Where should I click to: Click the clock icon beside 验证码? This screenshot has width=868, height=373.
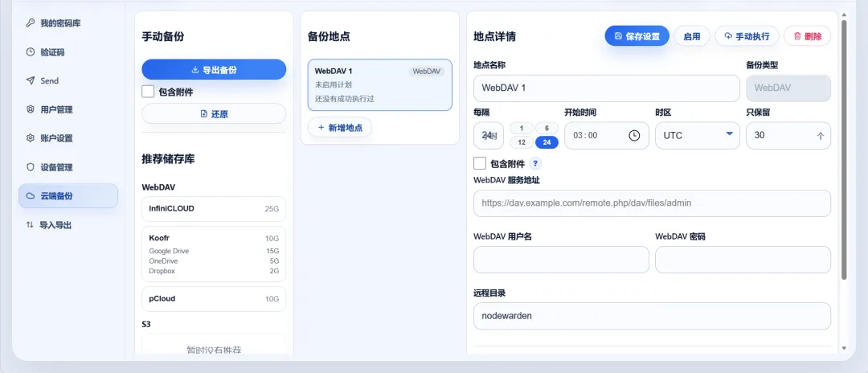31,52
